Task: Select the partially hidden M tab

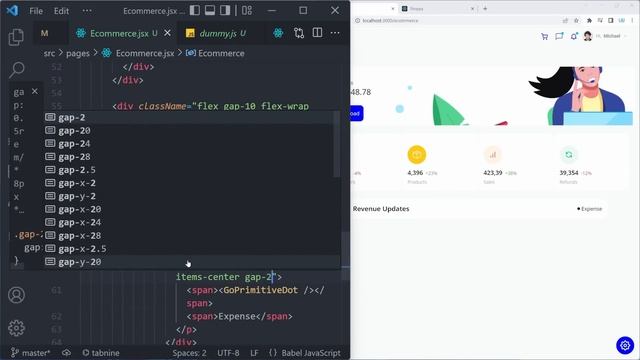Action: (44, 33)
